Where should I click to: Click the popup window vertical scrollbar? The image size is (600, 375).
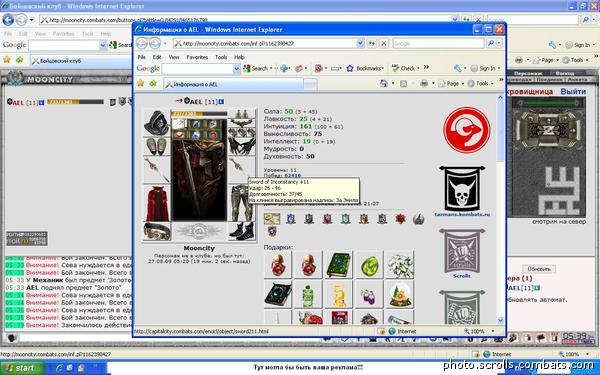click(500, 209)
